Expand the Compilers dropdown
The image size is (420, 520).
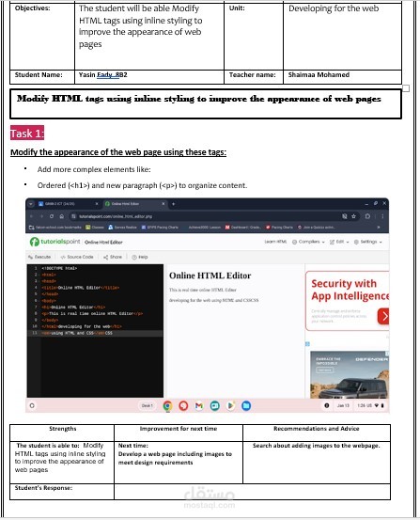click(308, 242)
